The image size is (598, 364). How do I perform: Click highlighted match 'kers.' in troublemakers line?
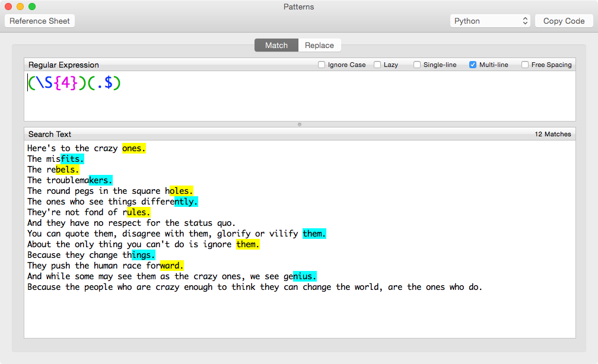[101, 180]
